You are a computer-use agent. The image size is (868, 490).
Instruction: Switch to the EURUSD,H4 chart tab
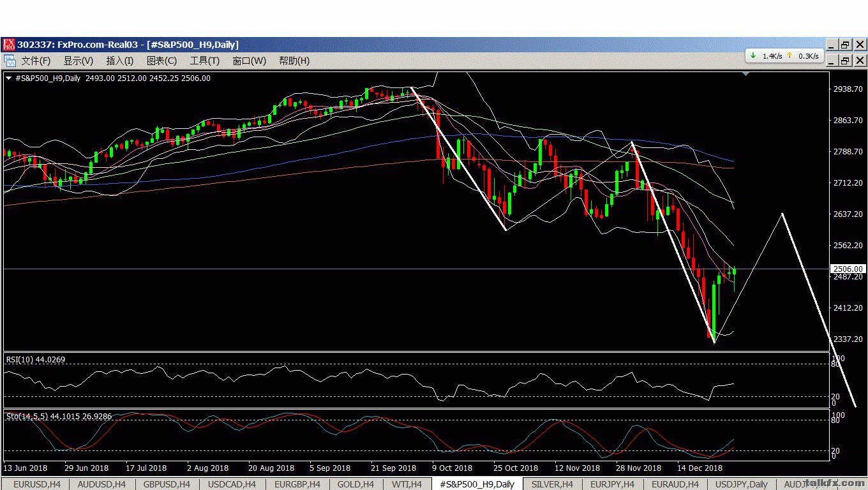coord(37,484)
